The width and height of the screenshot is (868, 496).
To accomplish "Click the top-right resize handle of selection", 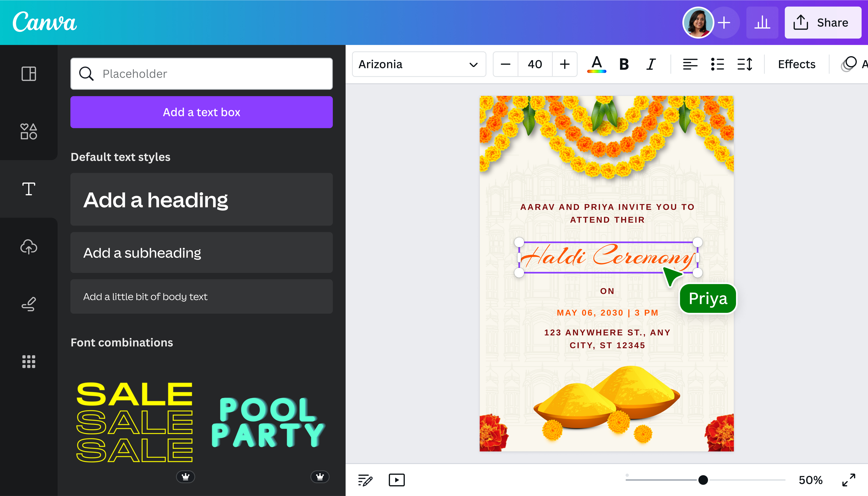I will 698,242.
